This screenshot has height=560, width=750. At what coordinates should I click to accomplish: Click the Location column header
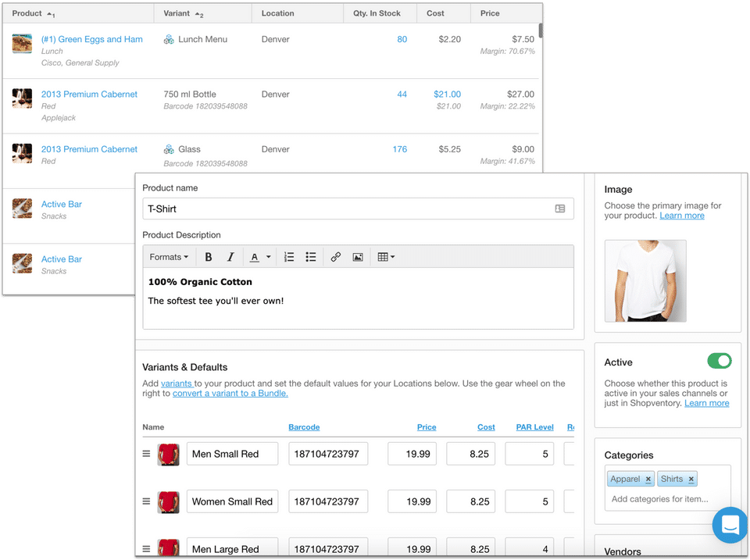277,13
